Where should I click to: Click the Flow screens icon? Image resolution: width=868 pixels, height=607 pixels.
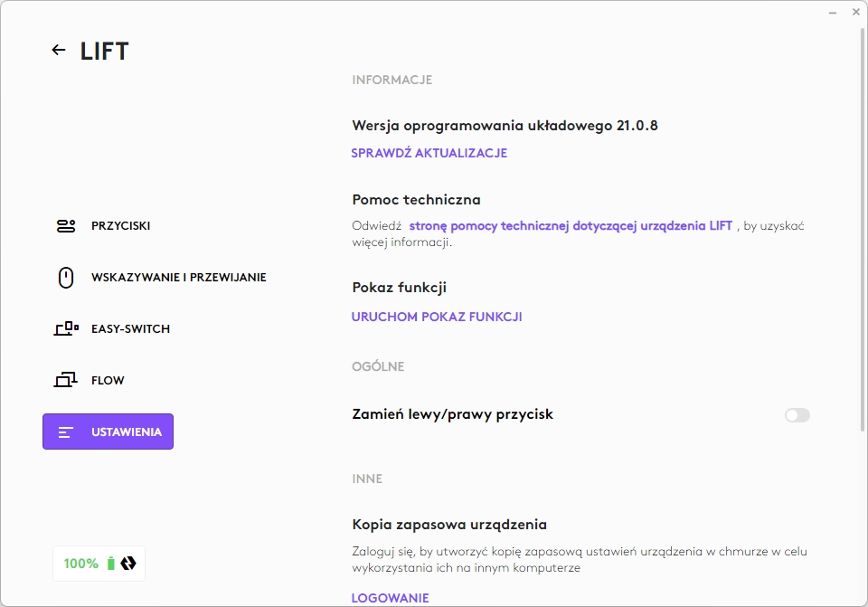click(x=65, y=381)
